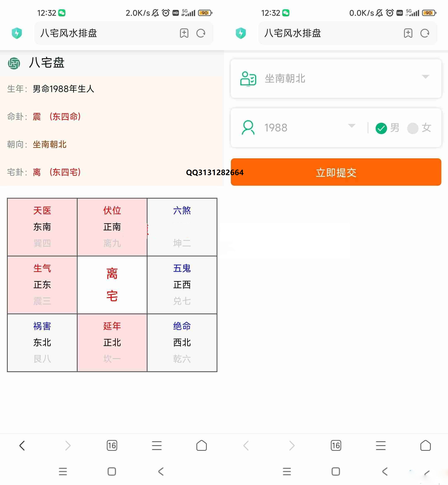Image resolution: width=448 pixels, height=485 pixels.
Task: Click the refresh icon in right address bar
Action: (425, 33)
